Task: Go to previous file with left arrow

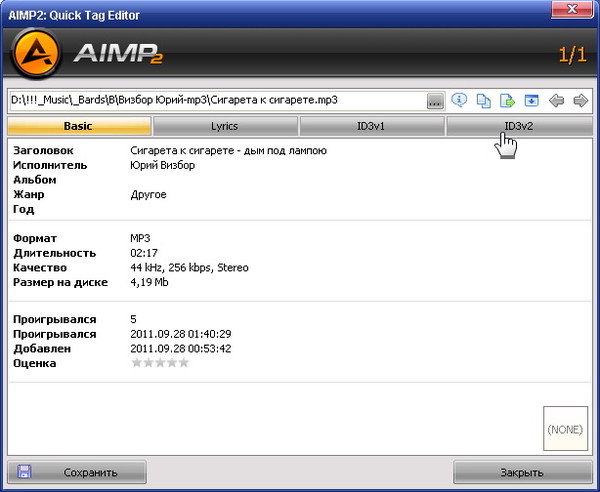Action: [556, 101]
